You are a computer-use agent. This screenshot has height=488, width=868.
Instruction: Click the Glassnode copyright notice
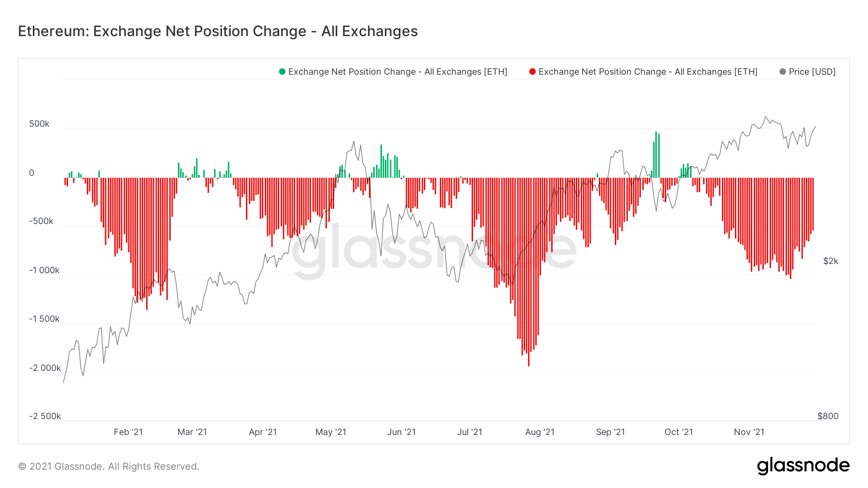pyautogui.click(x=108, y=466)
